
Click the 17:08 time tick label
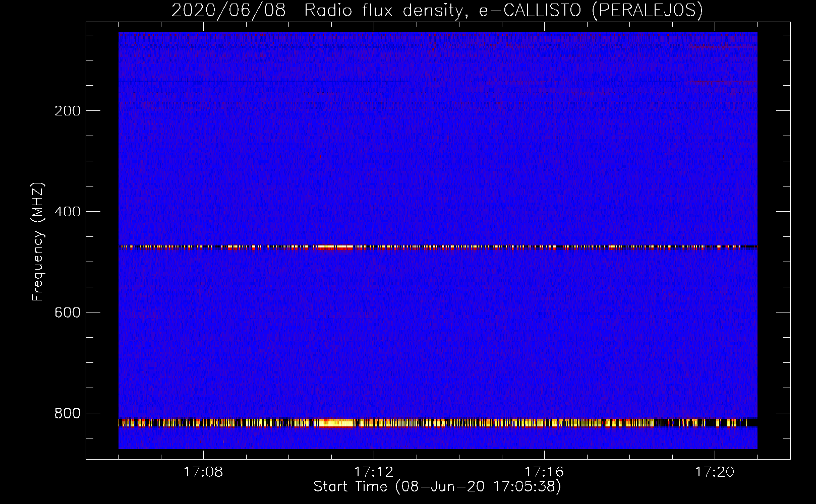click(203, 472)
